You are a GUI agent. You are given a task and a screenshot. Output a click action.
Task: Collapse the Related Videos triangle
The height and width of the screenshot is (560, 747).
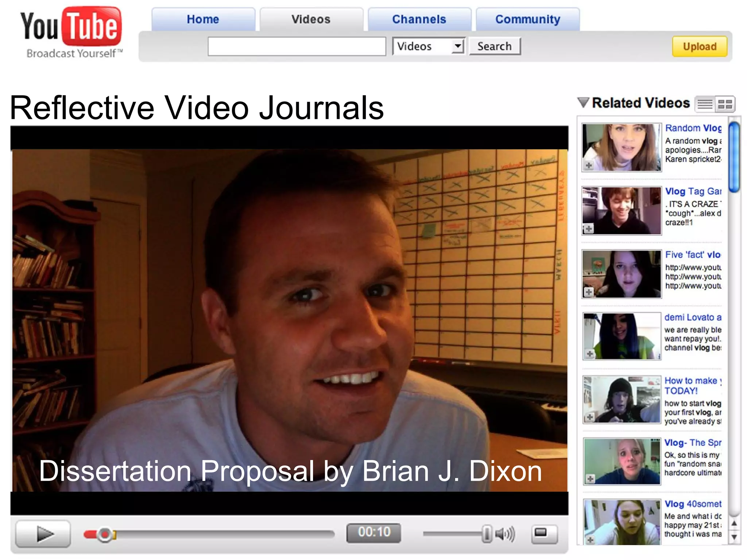coord(583,103)
